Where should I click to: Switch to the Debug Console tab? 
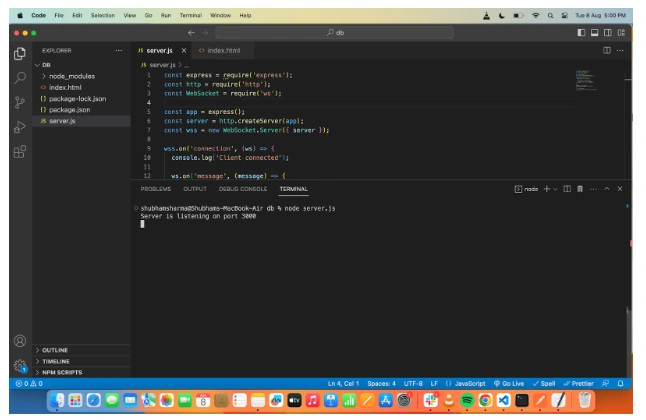[x=243, y=189]
